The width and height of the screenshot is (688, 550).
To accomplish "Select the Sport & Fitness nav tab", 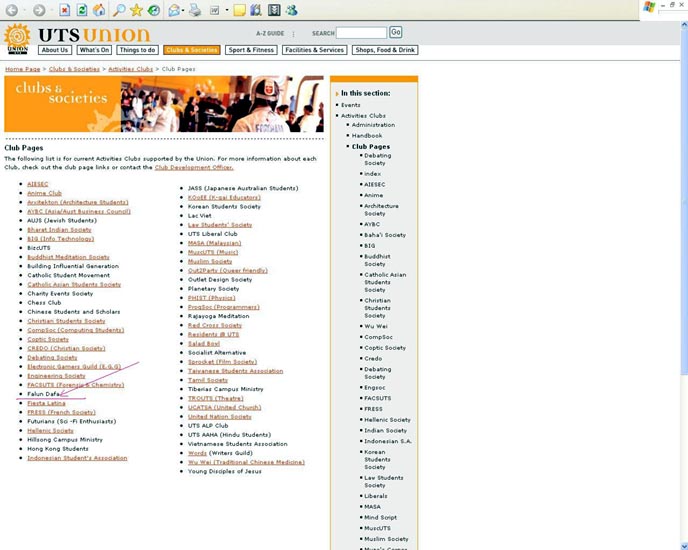I will (250, 50).
